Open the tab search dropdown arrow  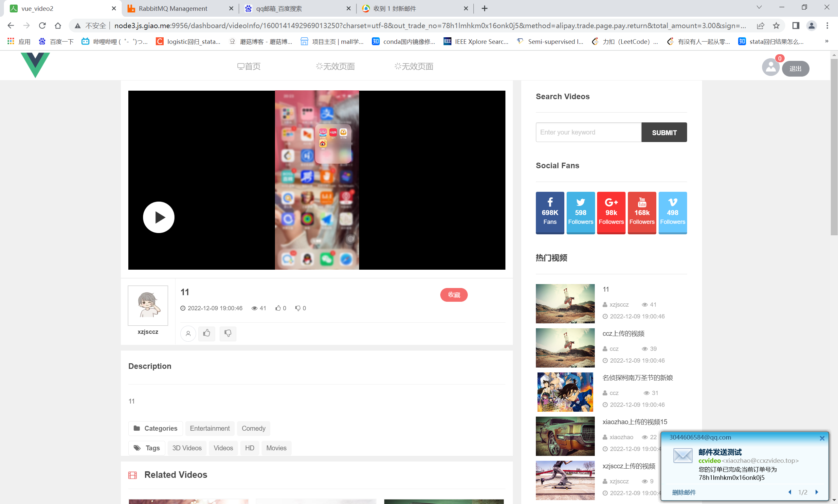point(759,7)
